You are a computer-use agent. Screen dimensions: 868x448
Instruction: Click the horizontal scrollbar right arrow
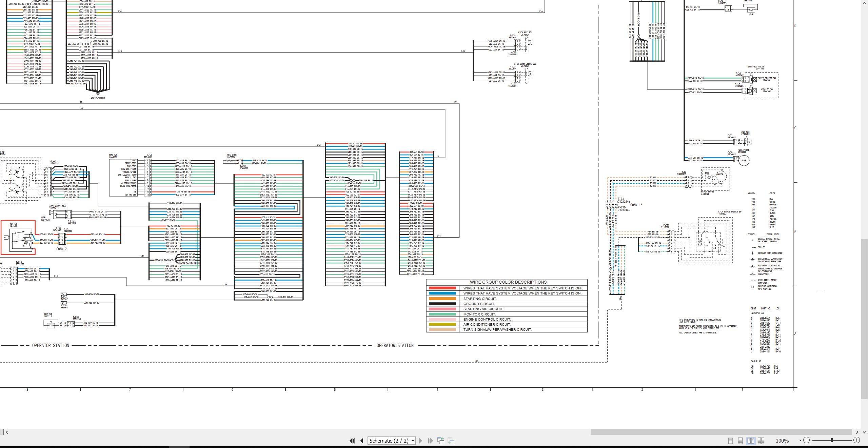point(857,432)
